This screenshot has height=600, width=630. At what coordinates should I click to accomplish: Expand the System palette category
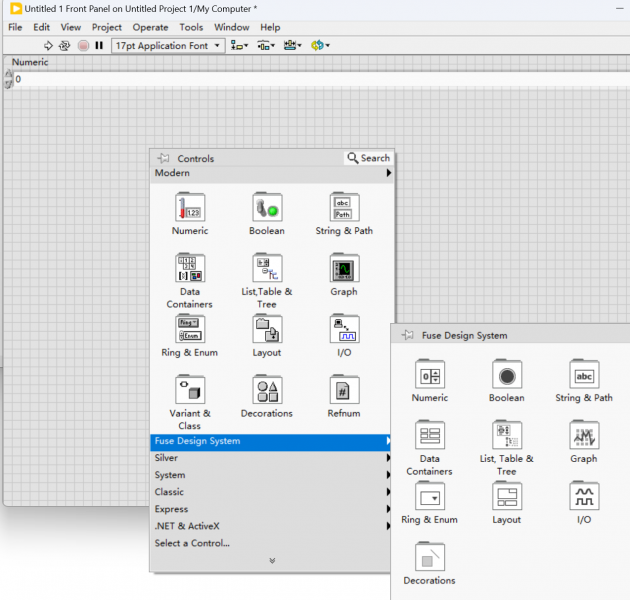(271, 475)
